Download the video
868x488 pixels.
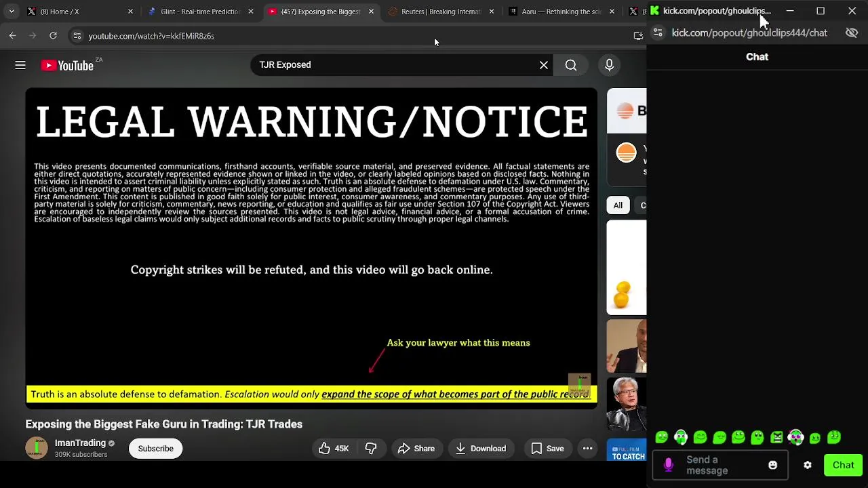tap(480, 449)
